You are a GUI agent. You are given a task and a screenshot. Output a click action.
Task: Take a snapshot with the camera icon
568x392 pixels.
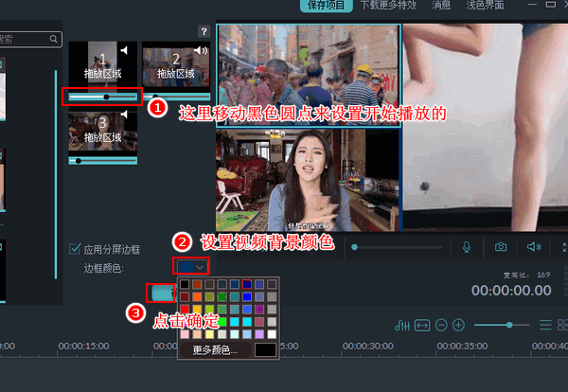(x=501, y=247)
